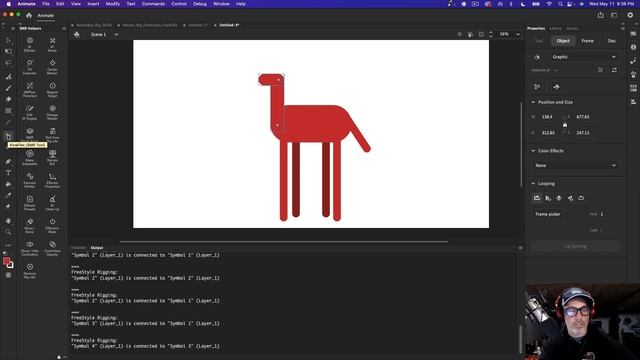
Task: Switch to the Frame properties tab
Action: 587,41
